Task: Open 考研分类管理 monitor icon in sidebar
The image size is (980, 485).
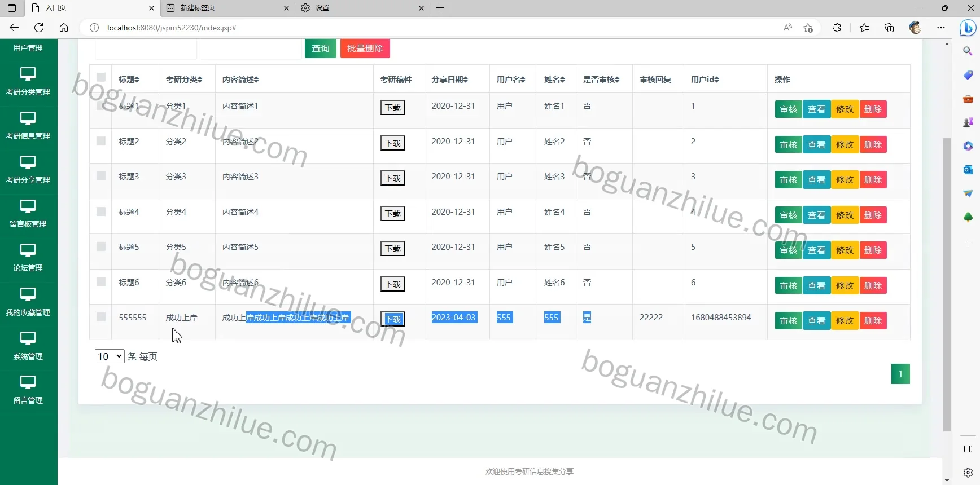Action: pos(28,74)
